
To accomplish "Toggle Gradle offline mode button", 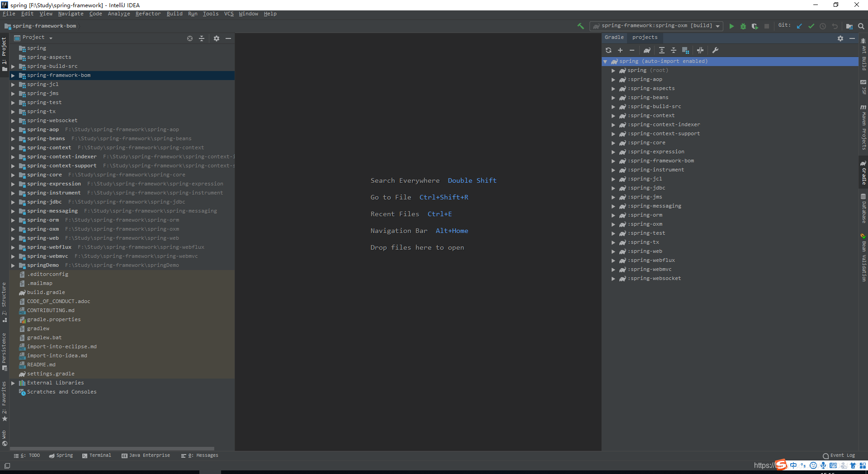I will coord(700,50).
